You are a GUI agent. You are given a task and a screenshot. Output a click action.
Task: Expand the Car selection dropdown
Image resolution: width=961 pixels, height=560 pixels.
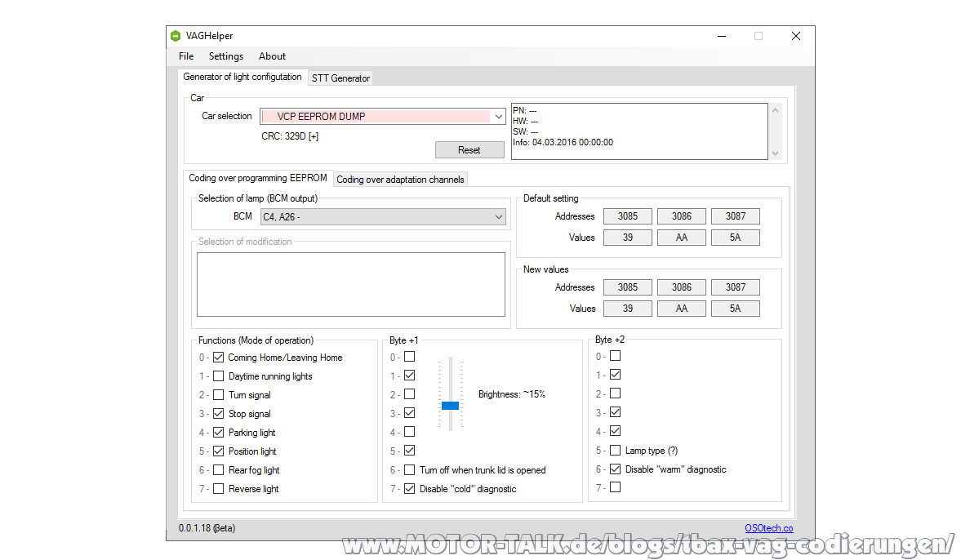[498, 117]
